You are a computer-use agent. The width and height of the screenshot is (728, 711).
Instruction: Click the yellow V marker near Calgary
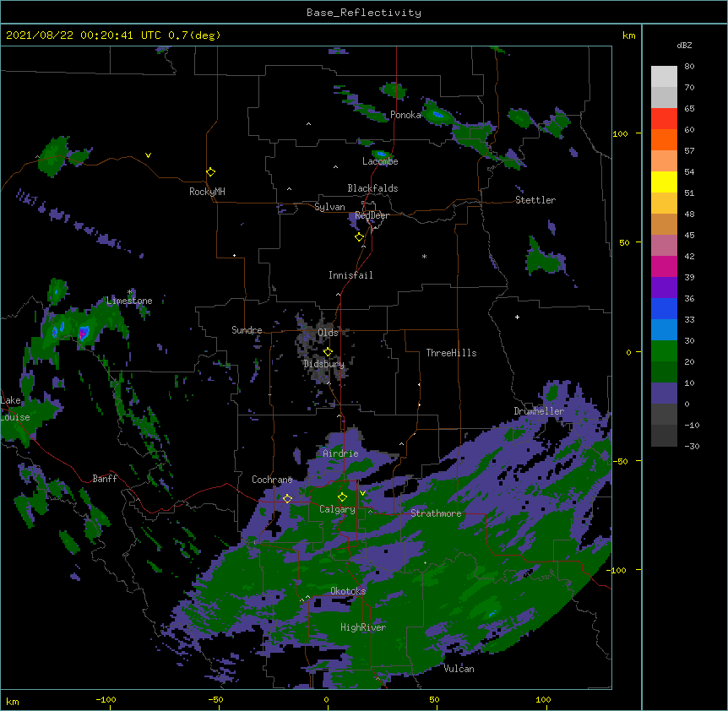click(x=362, y=493)
